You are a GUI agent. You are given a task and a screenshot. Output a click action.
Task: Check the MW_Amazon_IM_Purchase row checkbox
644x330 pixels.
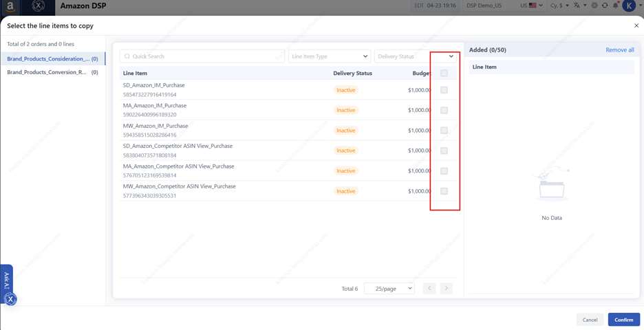tap(444, 130)
